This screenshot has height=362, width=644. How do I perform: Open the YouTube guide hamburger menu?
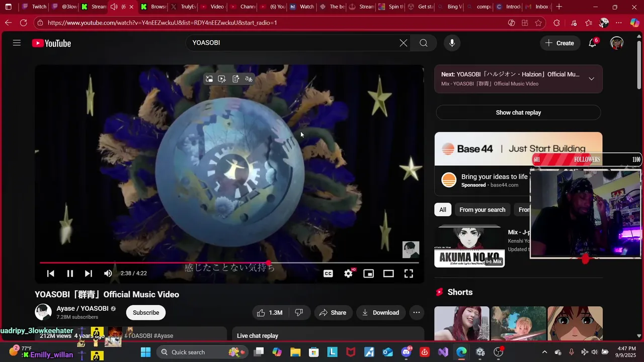pyautogui.click(x=17, y=43)
